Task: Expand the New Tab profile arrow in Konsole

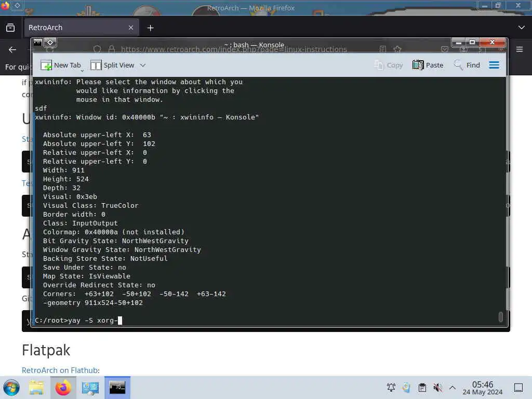Action: 82,70
